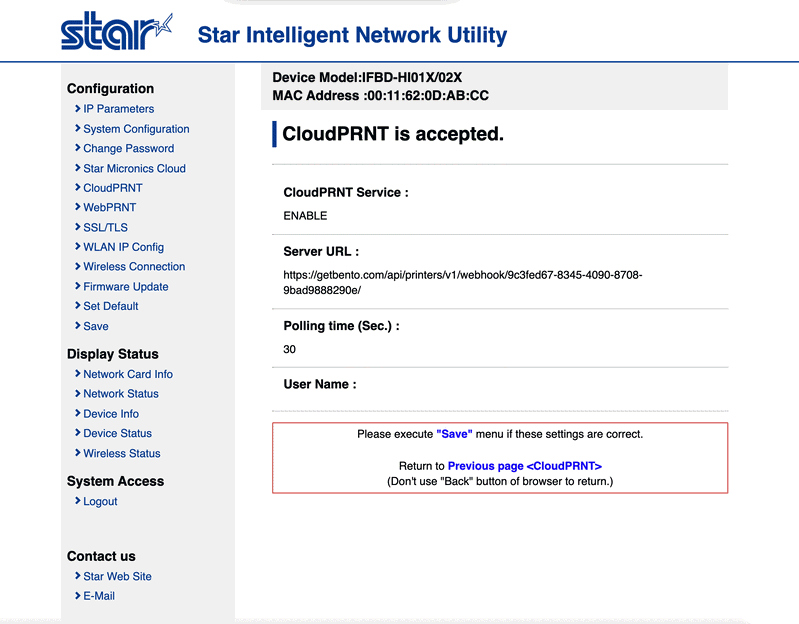View Network Status page
Image resolution: width=799 pixels, height=624 pixels.
tap(121, 394)
